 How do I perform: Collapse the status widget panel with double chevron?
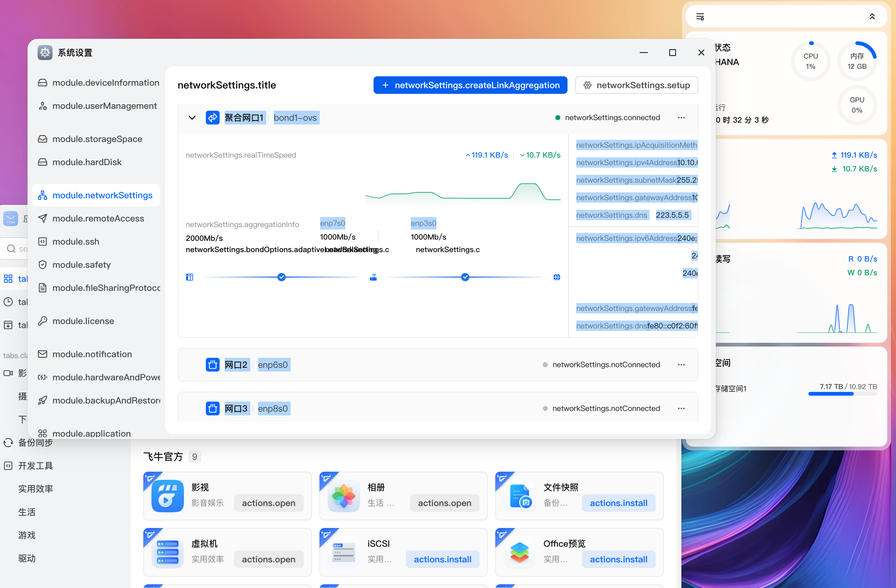click(872, 17)
